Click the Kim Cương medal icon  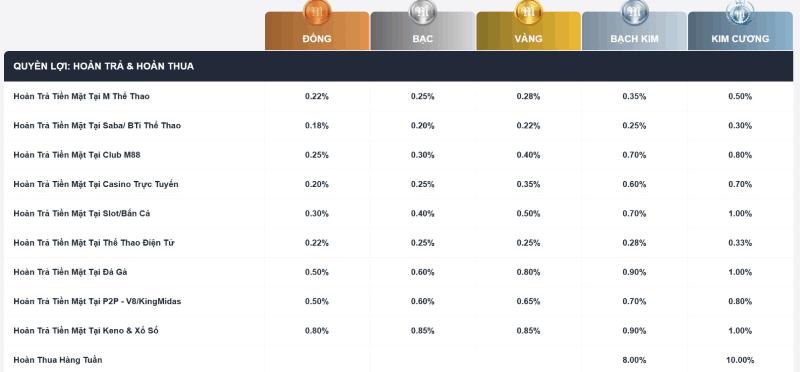tap(740, 12)
